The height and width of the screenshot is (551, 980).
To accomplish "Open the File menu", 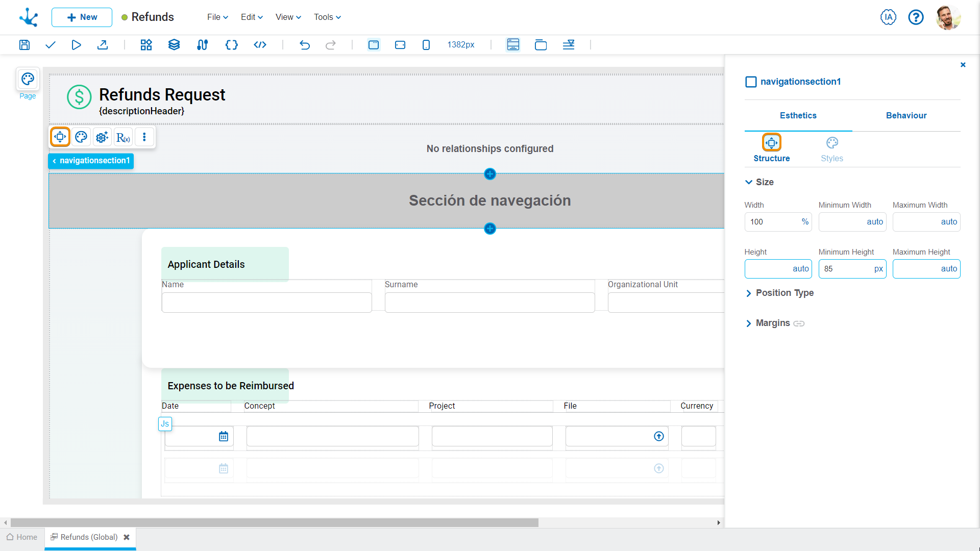I will point(216,17).
